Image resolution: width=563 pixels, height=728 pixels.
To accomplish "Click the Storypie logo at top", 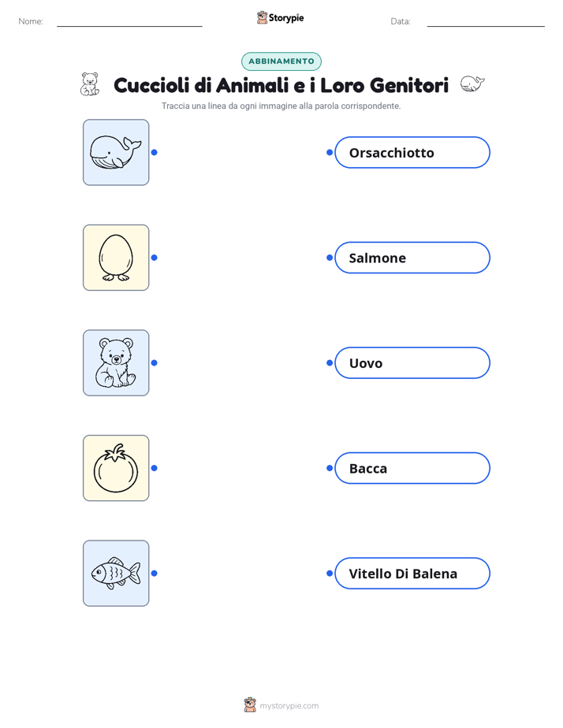I will [x=280, y=17].
